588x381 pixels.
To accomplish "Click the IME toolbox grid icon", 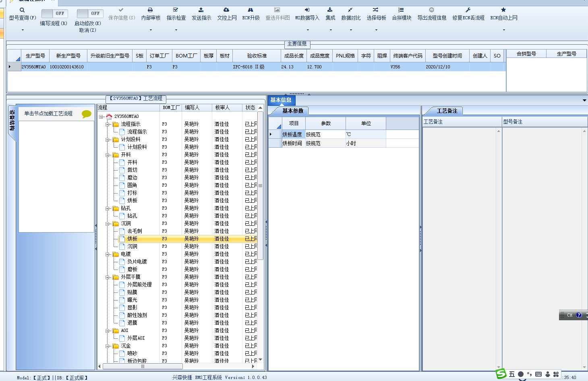I will [x=556, y=374].
